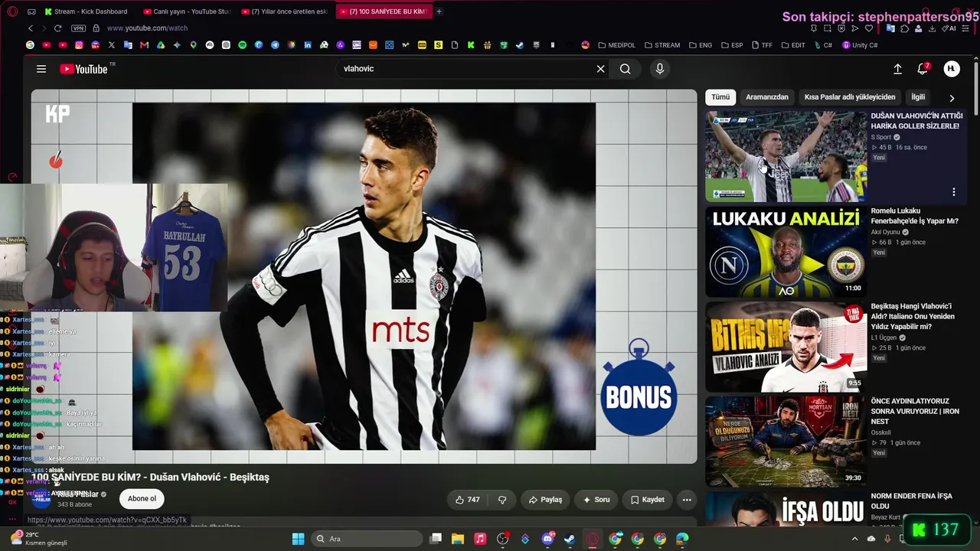
Task: Open the ESP bookmarks folder
Action: tap(731, 45)
